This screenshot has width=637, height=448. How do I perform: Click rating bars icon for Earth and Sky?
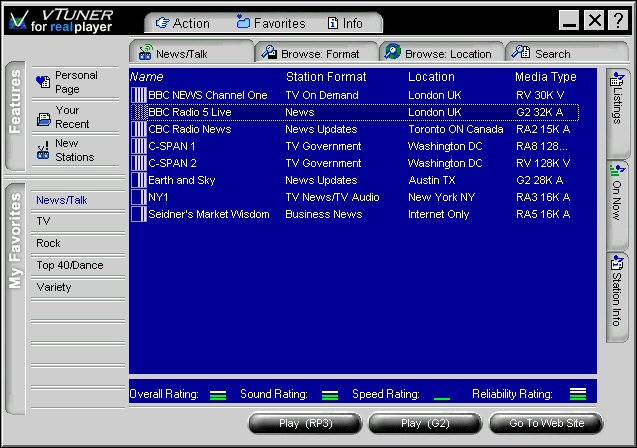point(139,180)
